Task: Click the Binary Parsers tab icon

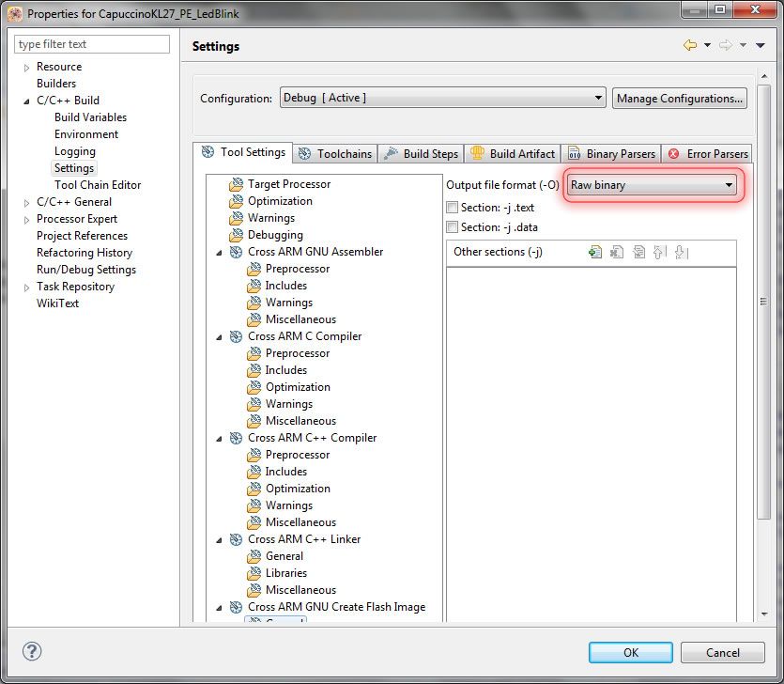Action: tap(574, 153)
